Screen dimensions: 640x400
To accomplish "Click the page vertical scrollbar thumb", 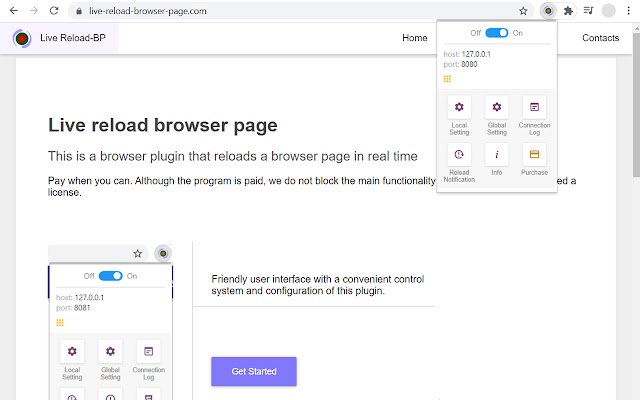I will 636,105.
